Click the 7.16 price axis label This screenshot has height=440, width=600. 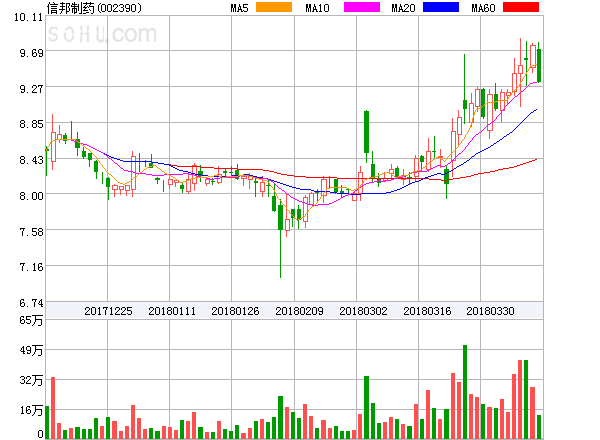pos(32,267)
